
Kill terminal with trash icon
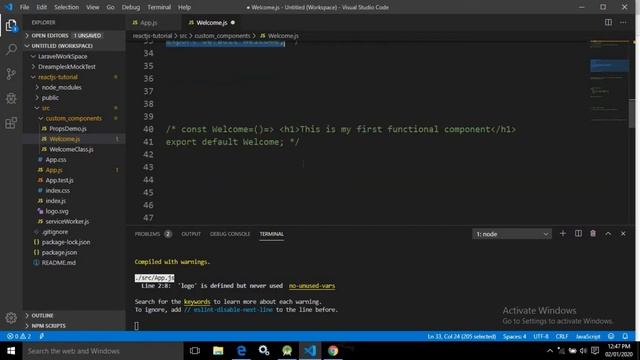(x=593, y=233)
